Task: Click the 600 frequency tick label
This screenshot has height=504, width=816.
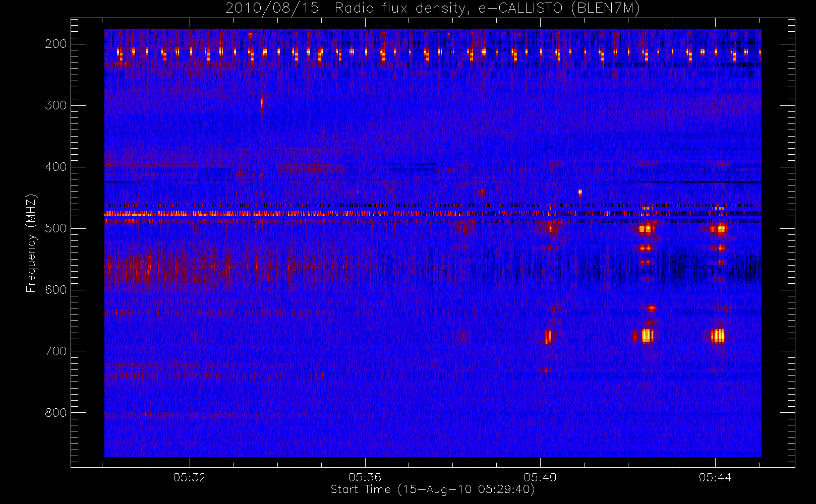Action: coord(55,290)
